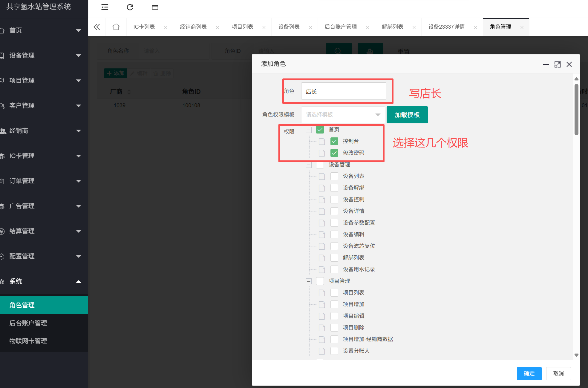Click the 广告管理 sidebar item
588x388 pixels.
(x=44, y=206)
